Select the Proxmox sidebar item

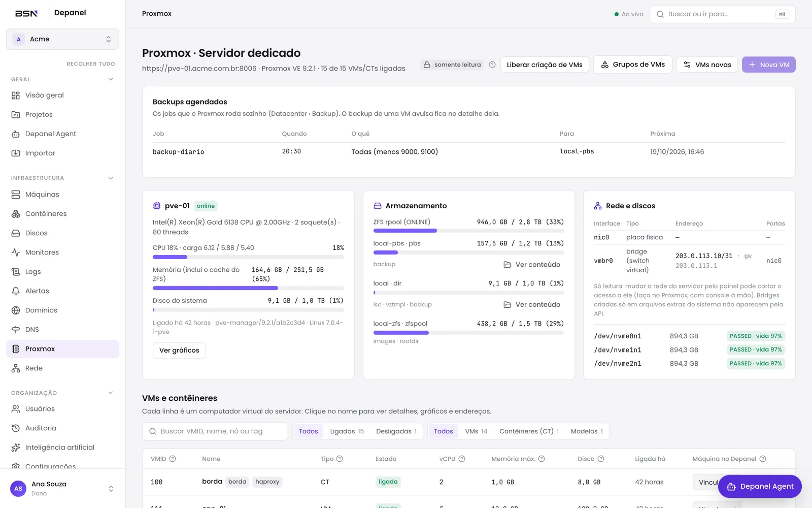pyautogui.click(x=62, y=349)
